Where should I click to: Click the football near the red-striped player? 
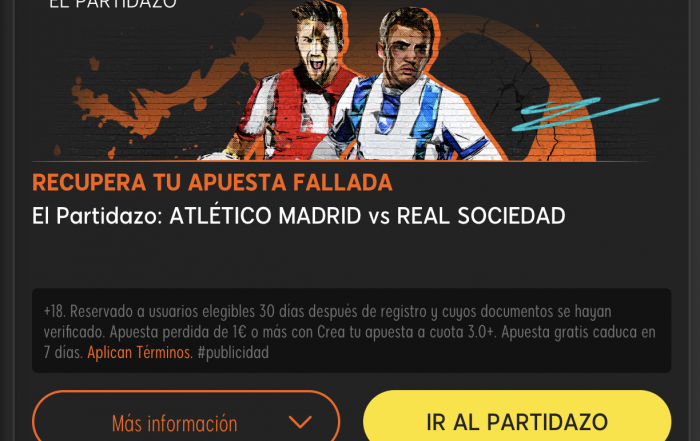point(219,156)
